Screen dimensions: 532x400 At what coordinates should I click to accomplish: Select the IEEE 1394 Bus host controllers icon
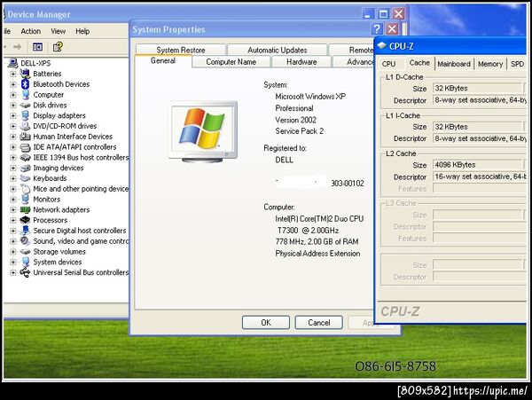click(x=25, y=157)
